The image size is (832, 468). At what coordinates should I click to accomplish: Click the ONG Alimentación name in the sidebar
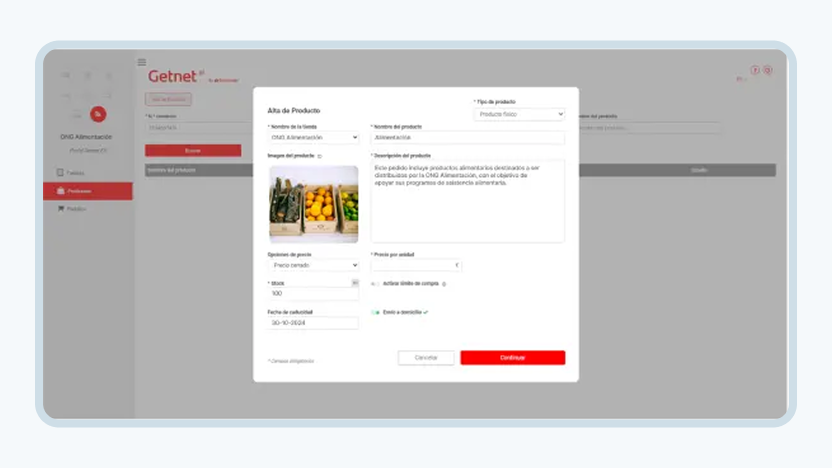click(86, 137)
